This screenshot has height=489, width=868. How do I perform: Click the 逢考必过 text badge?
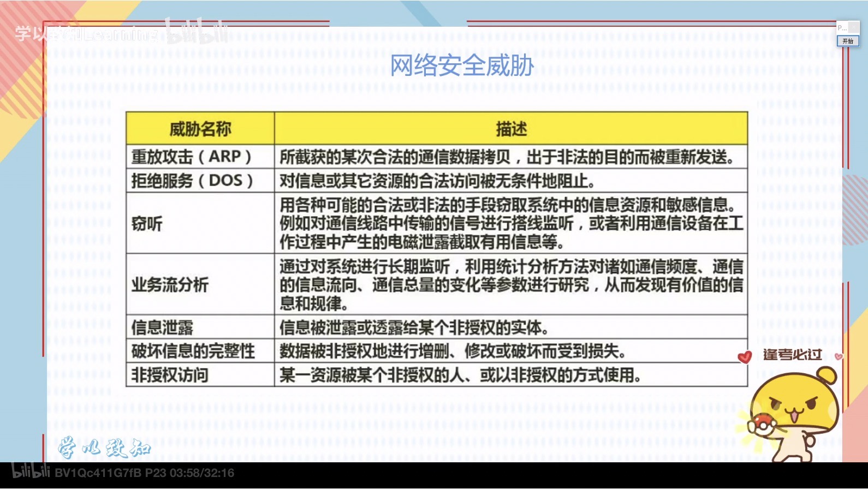click(792, 355)
